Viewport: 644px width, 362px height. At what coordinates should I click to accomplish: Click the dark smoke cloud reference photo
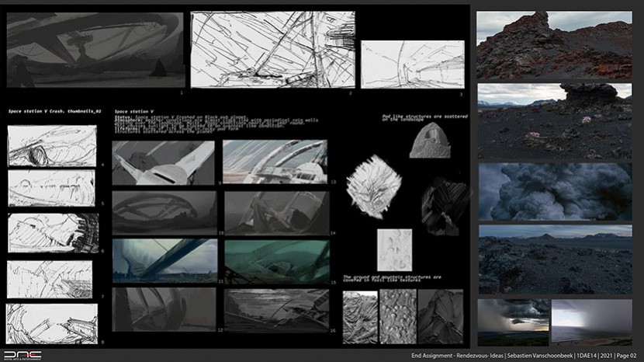pos(554,191)
